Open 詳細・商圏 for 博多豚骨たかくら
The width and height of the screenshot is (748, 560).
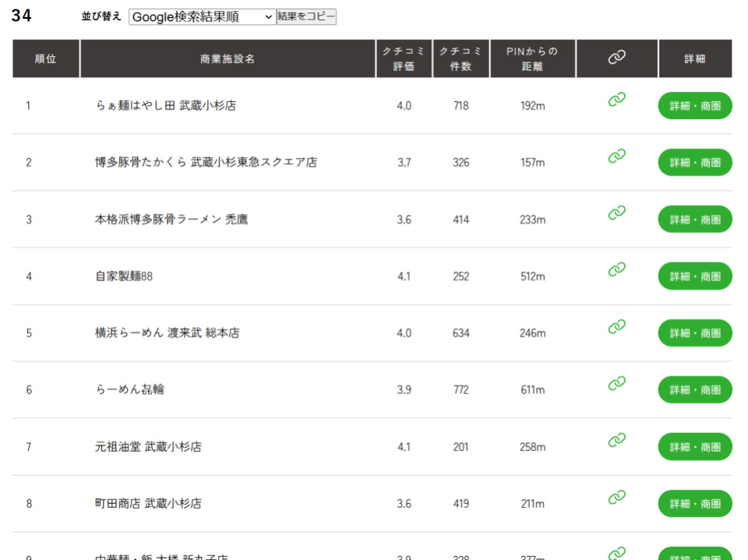[x=695, y=163]
